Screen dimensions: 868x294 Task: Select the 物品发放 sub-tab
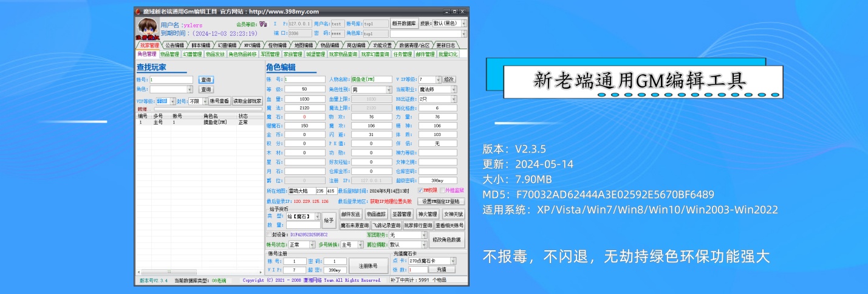pyautogui.click(x=215, y=54)
